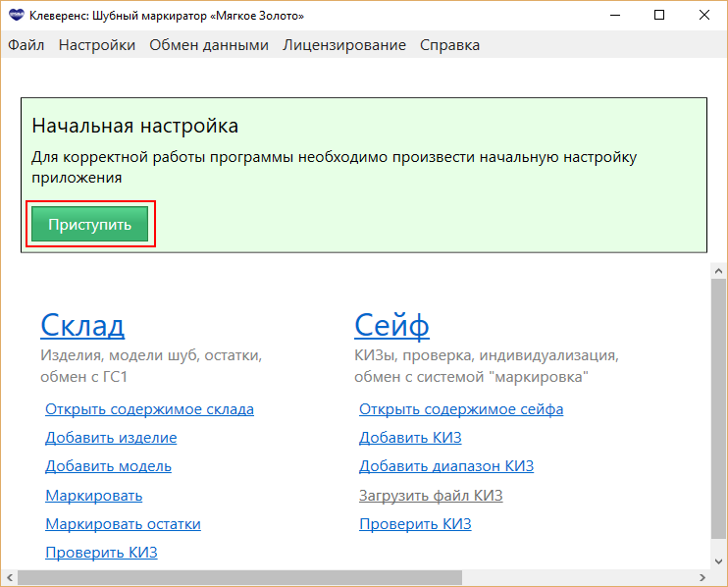Open the Файл menu
728x587 pixels.
(x=26, y=45)
